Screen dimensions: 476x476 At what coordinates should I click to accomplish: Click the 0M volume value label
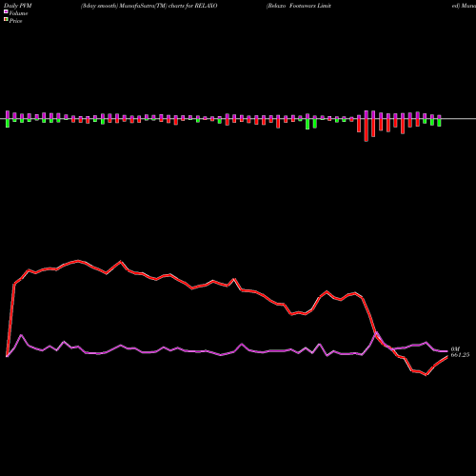pos(455,349)
